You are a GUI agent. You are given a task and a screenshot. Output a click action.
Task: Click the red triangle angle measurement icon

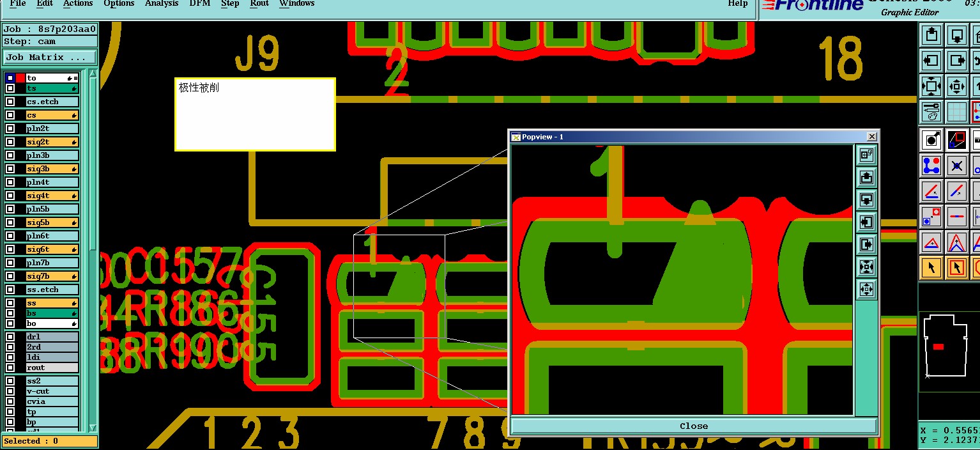pos(931,243)
